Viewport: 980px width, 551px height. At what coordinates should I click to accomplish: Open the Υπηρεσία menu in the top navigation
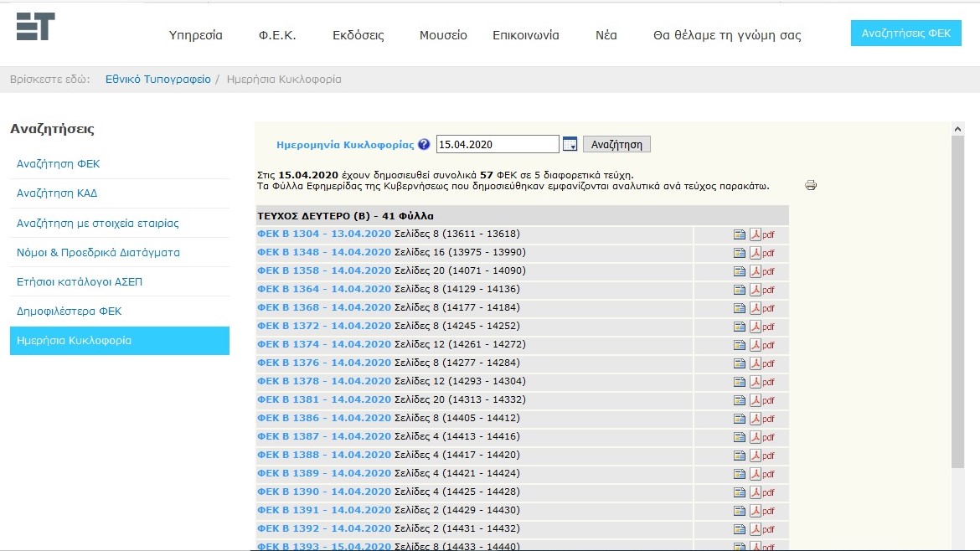tap(195, 35)
